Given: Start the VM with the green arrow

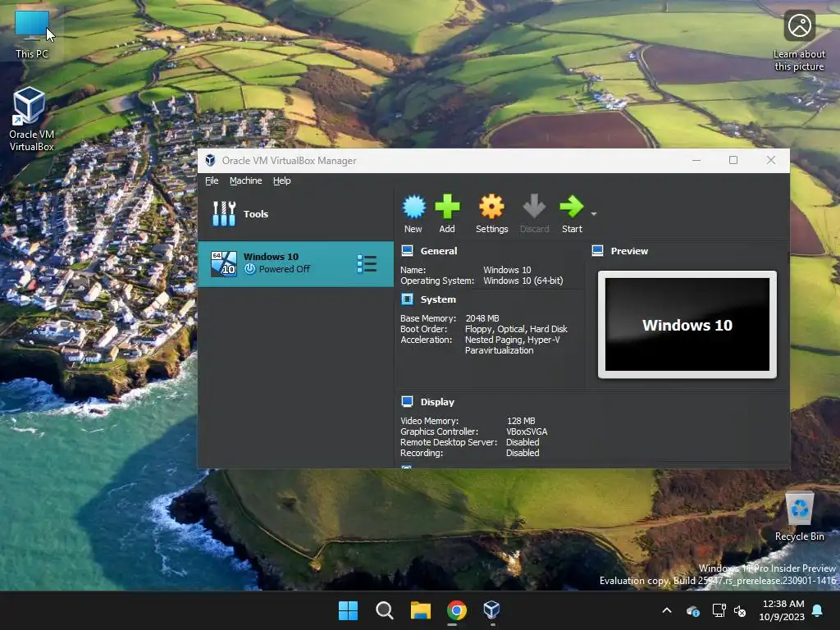Looking at the screenshot, I should (572, 207).
